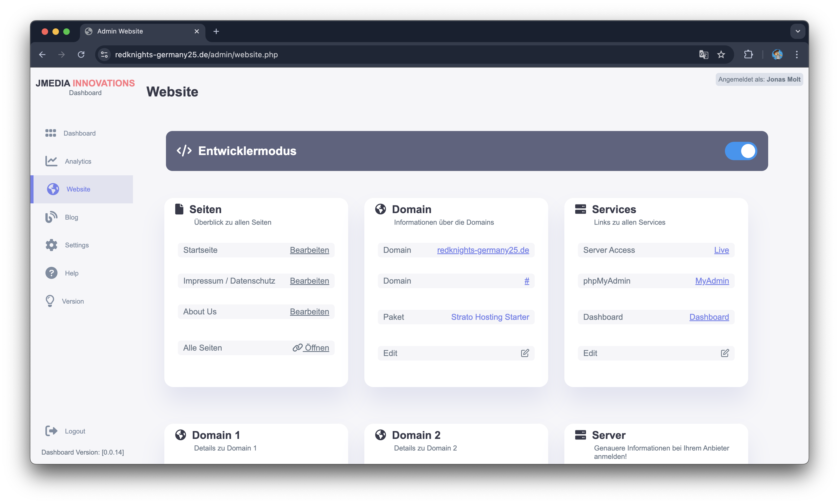The height and width of the screenshot is (504, 839).
Task: Open the Live Server Access link
Action: (721, 250)
